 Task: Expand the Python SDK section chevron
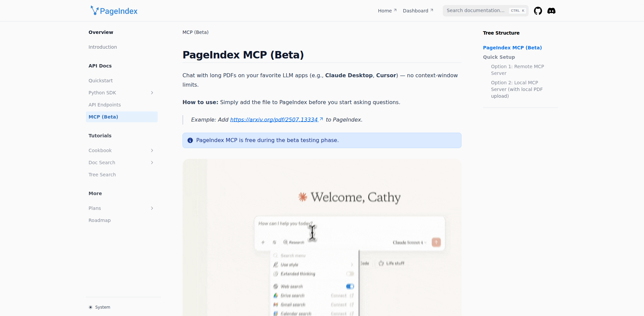tap(152, 93)
